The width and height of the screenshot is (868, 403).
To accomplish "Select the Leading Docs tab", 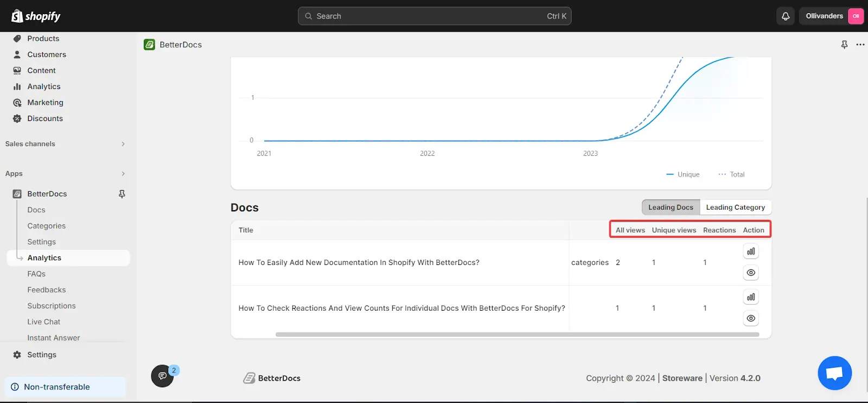I will pyautogui.click(x=671, y=207).
